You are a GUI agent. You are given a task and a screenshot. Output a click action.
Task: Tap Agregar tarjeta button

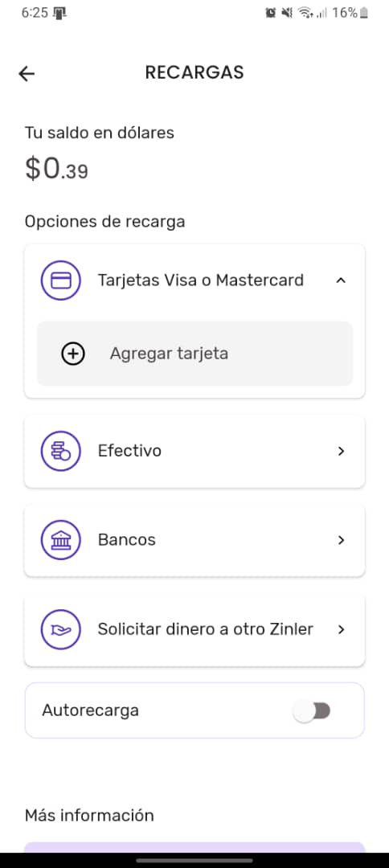click(x=194, y=354)
